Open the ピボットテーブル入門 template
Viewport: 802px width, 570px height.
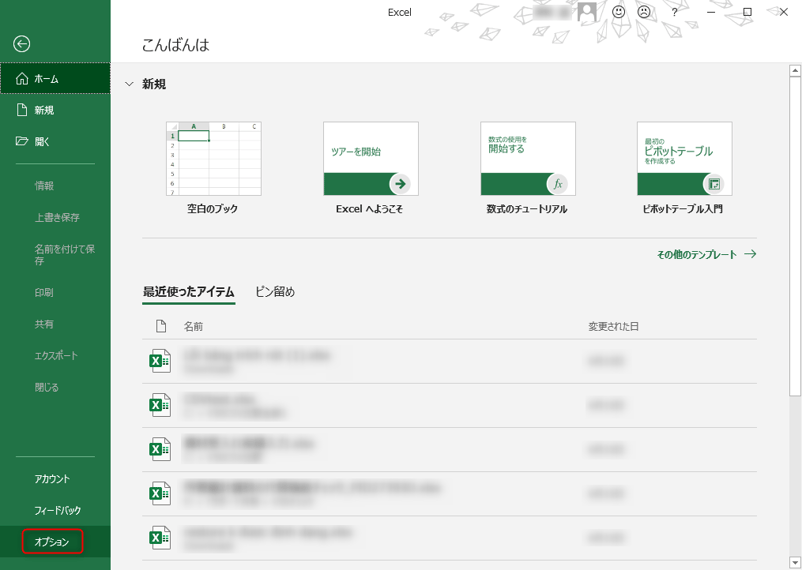pyautogui.click(x=684, y=168)
